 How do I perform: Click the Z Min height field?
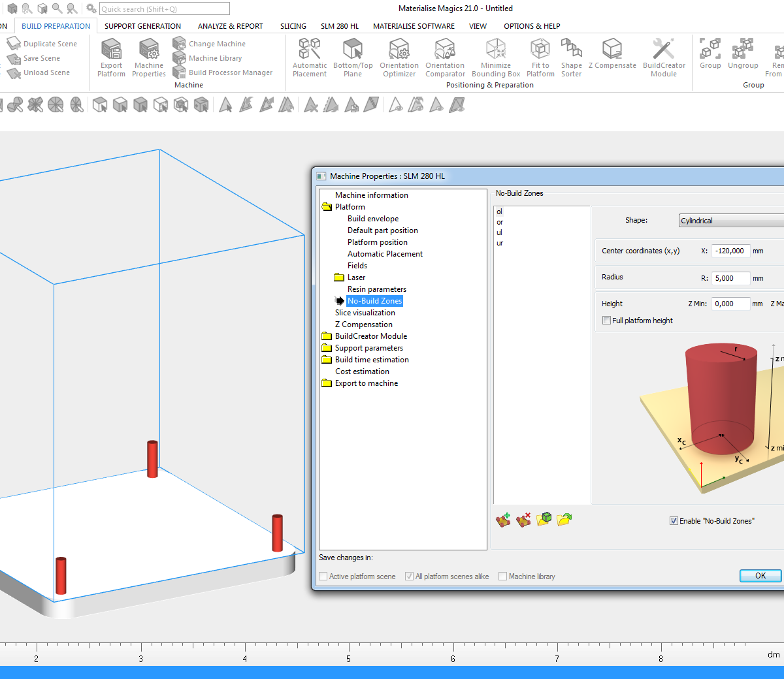point(730,304)
